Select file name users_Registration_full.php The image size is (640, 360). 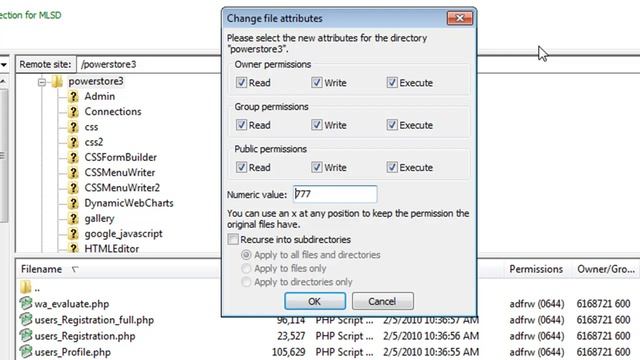point(94,320)
